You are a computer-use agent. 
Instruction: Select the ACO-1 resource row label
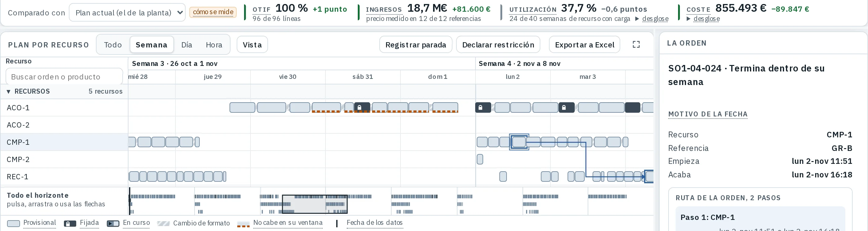18,108
